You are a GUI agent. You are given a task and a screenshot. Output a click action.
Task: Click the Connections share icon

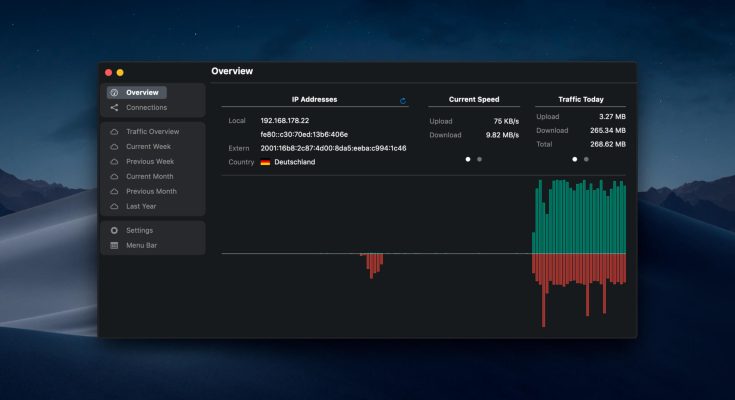(x=114, y=107)
